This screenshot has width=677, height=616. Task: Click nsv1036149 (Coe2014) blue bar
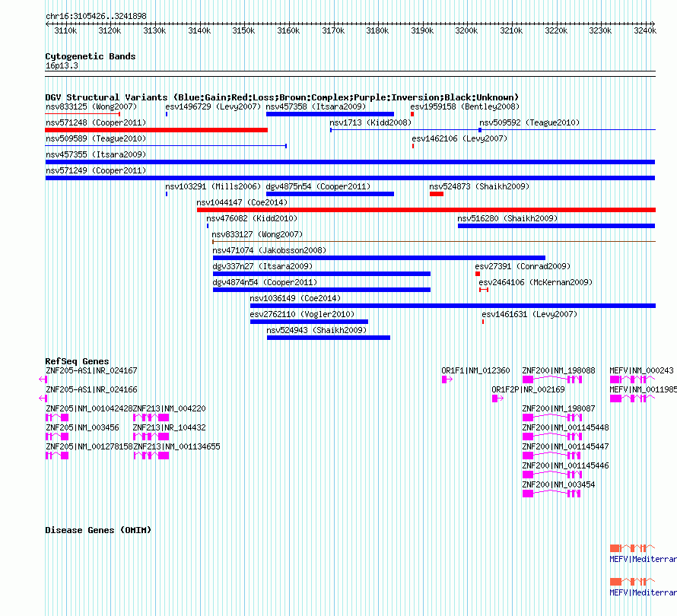coord(453,306)
